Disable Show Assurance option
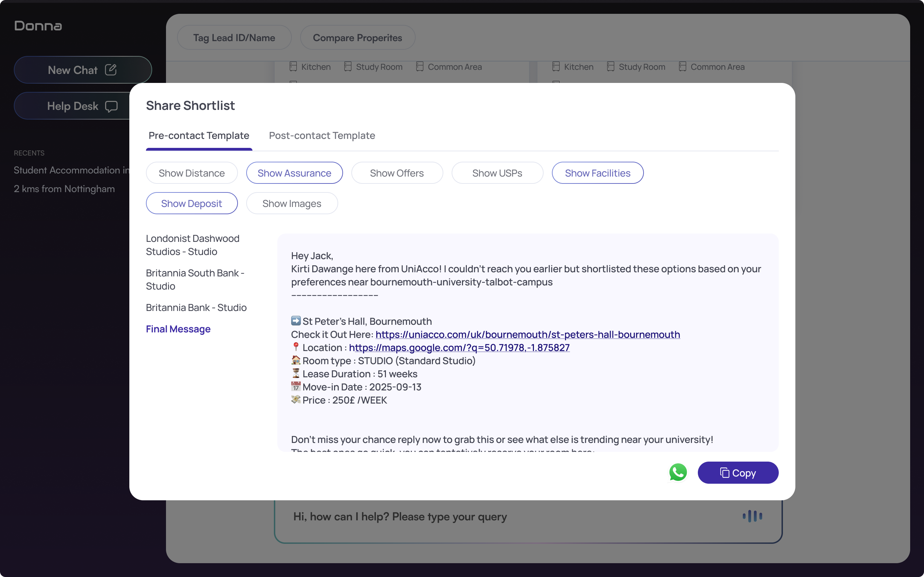Viewport: 924px width, 577px height. tap(294, 173)
